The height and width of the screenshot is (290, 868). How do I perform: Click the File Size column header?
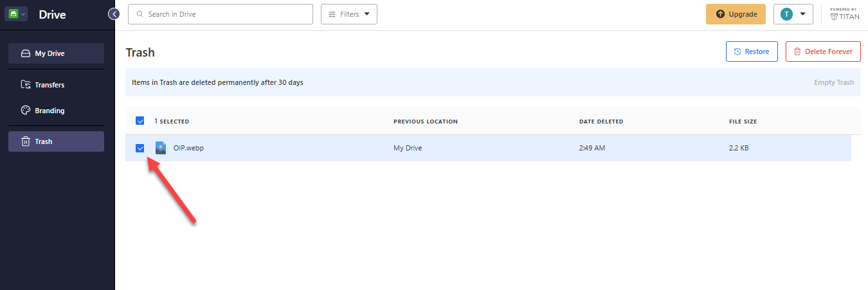[742, 122]
